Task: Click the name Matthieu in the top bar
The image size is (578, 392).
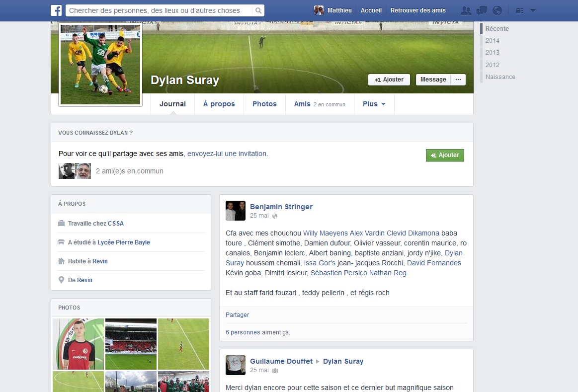Action: click(x=339, y=10)
